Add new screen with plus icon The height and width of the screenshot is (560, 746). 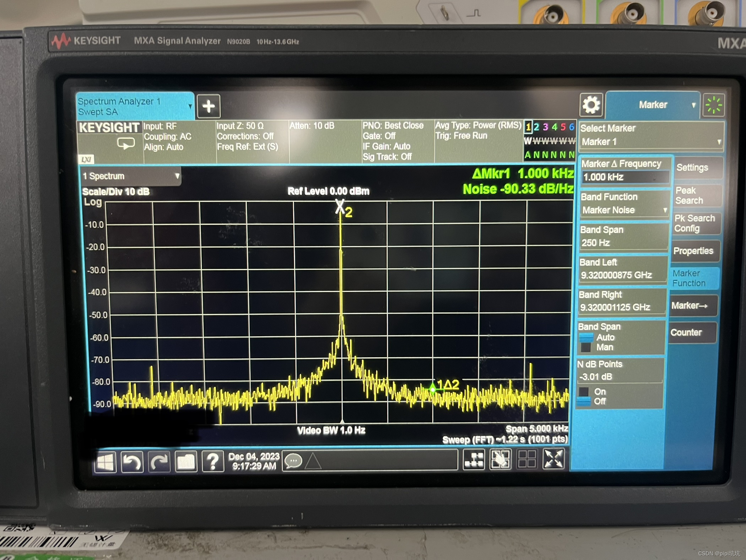(x=209, y=106)
